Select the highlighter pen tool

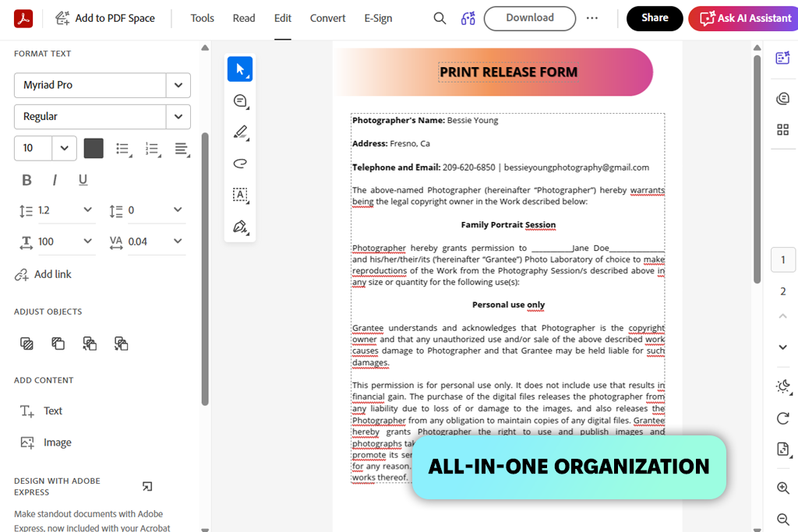[x=240, y=132]
